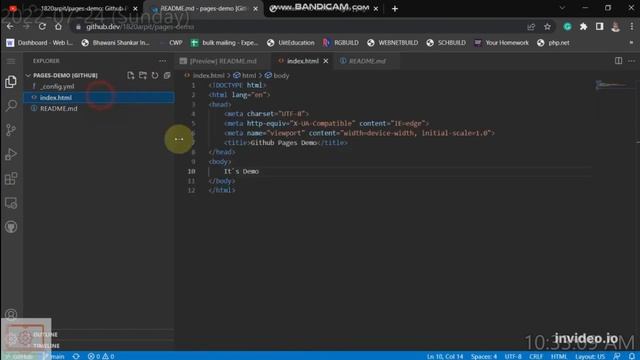Image resolution: width=640 pixels, height=360 pixels.
Task: Click the New File icon in Explorer
Action: click(131, 76)
